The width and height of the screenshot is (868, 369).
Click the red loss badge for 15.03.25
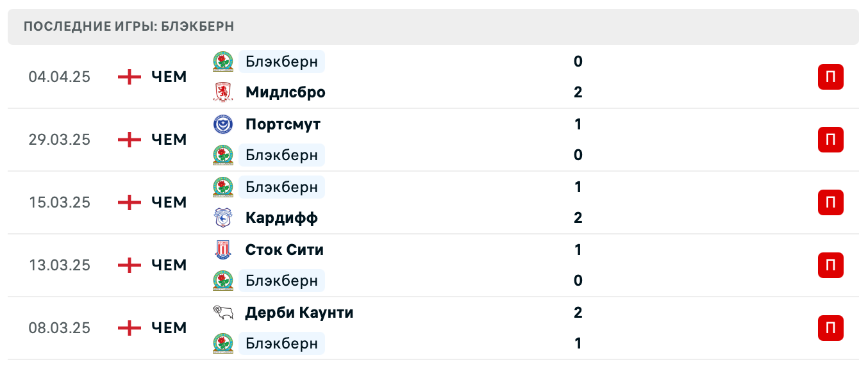[830, 202]
